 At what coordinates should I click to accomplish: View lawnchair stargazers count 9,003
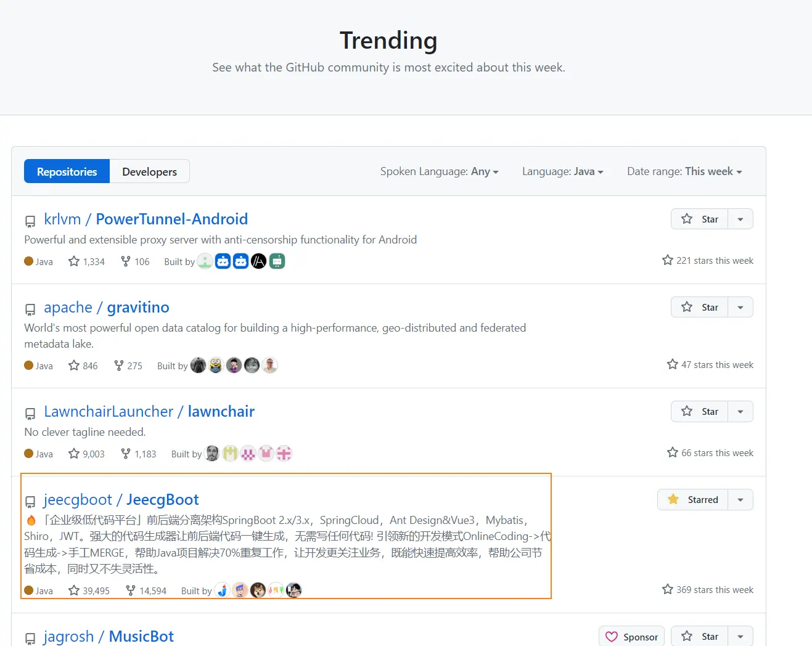[x=86, y=454]
